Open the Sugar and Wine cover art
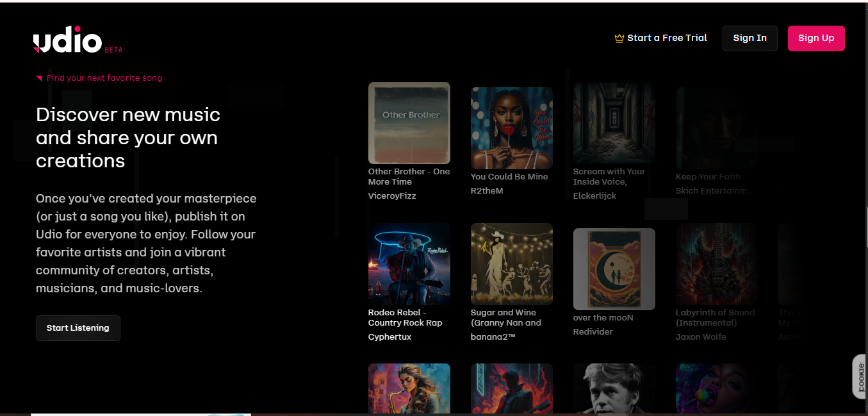 click(512, 264)
